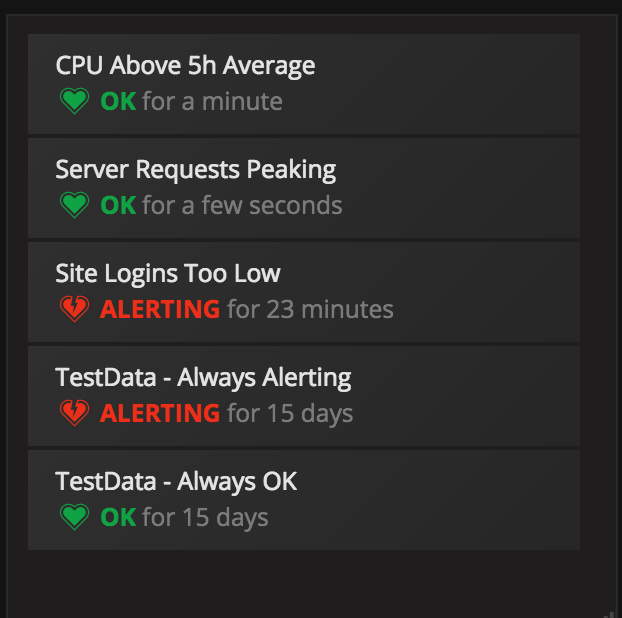The image size is (622, 618).
Task: Click the ALERTING status for TestData - Always Alerting
Action: pyautogui.click(x=160, y=413)
